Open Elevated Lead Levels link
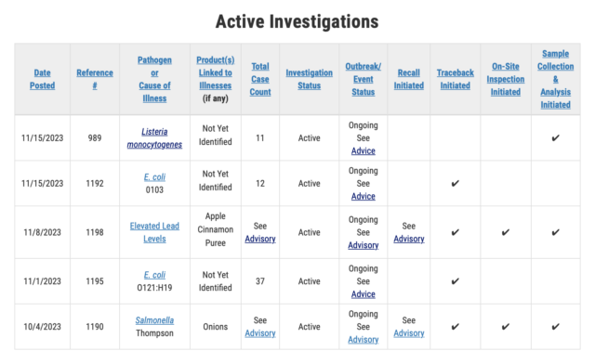The image size is (595, 364). (154, 232)
